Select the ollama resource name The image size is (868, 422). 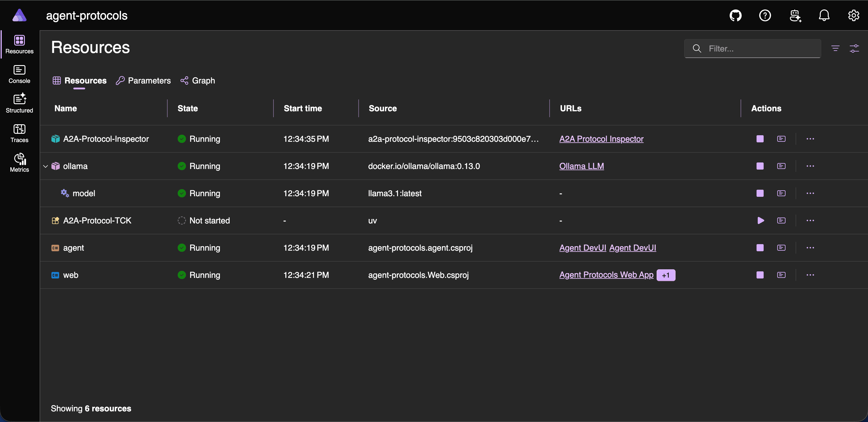point(75,166)
